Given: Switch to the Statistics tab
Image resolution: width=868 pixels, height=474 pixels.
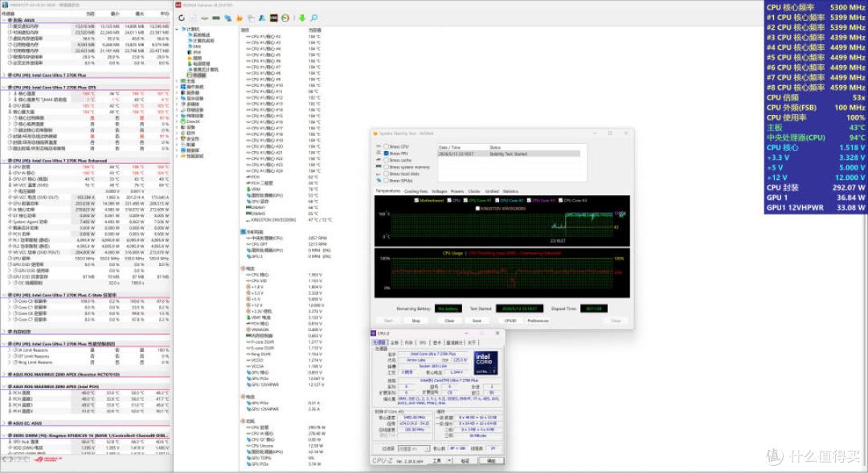Looking at the screenshot, I should [x=510, y=191].
